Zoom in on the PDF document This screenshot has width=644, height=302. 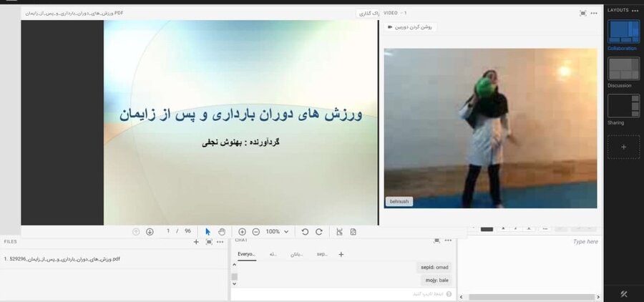click(x=242, y=232)
